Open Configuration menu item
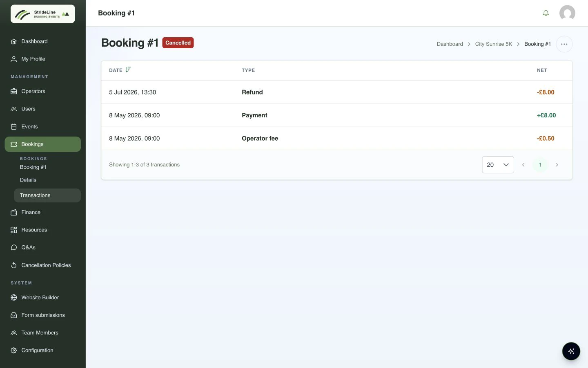This screenshot has width=588, height=368. click(43, 350)
